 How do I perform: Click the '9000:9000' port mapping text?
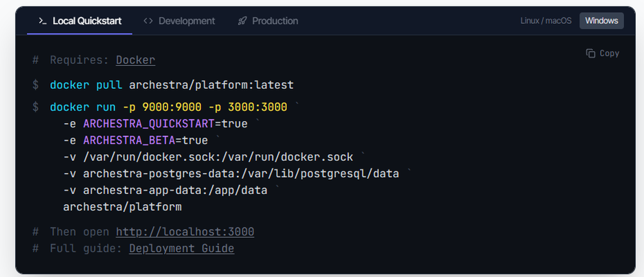point(172,108)
